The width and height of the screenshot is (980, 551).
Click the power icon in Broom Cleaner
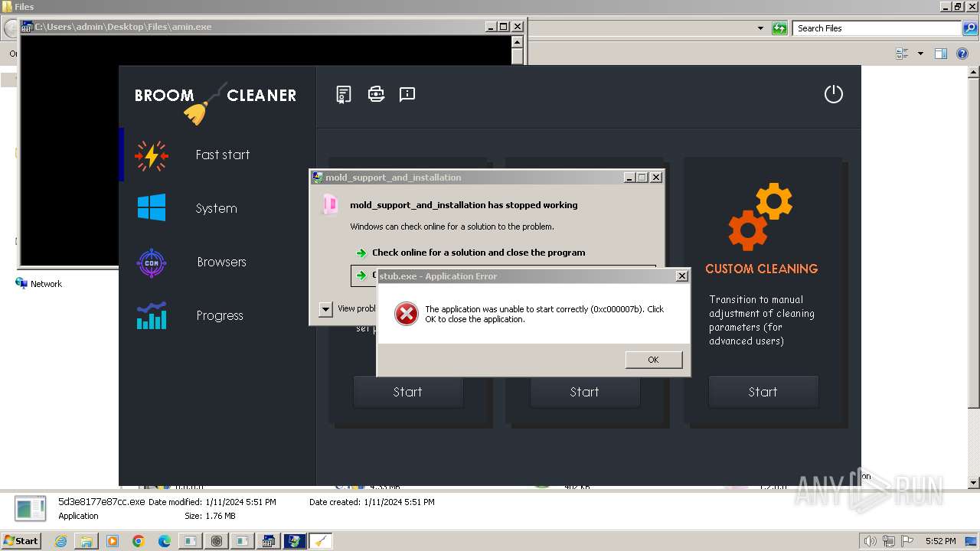[833, 94]
